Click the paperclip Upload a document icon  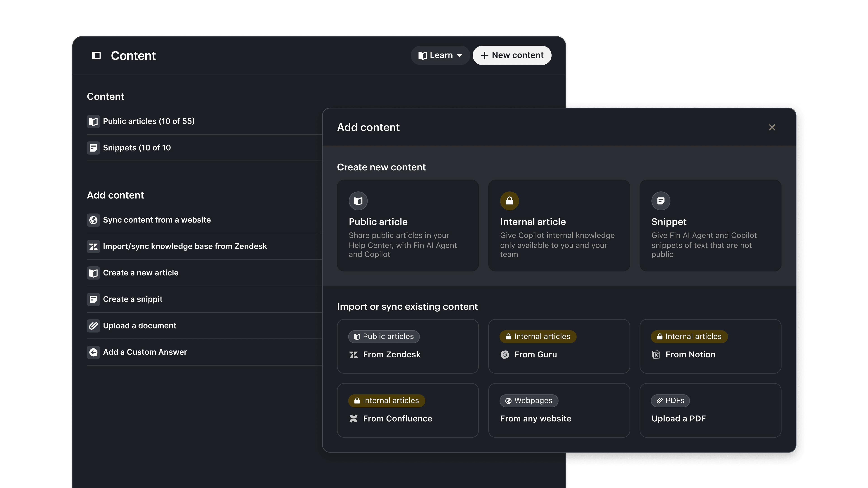[93, 326]
